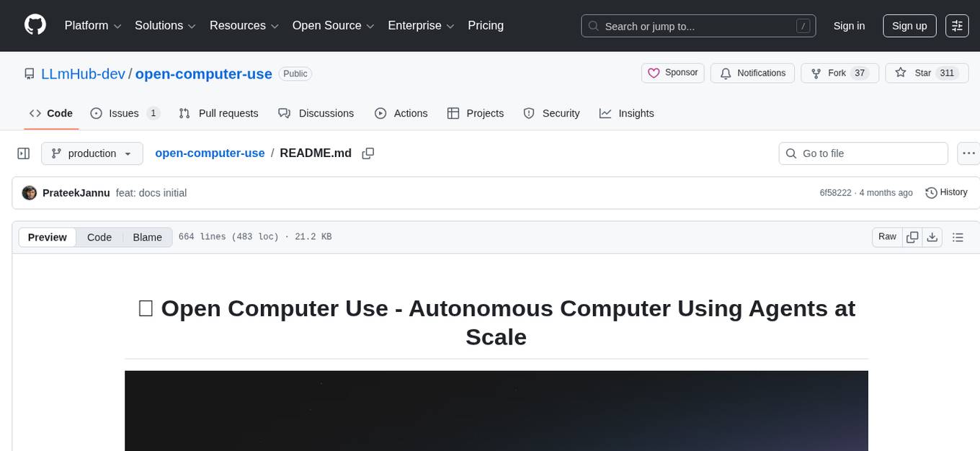Open the History of README.md
Image resolution: width=980 pixels, height=451 pixels.
[946, 192]
